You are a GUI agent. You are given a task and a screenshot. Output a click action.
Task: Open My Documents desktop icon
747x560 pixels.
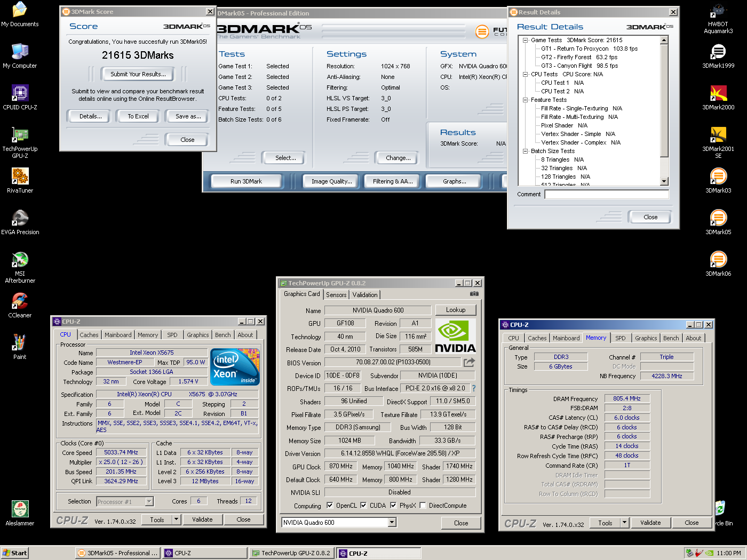pyautogui.click(x=20, y=14)
